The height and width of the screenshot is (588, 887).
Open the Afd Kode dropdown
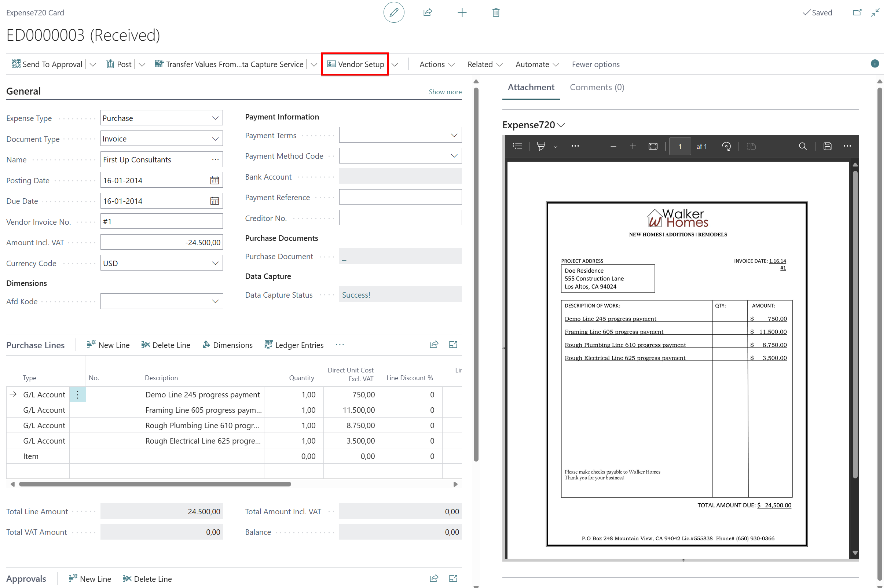pyautogui.click(x=215, y=301)
